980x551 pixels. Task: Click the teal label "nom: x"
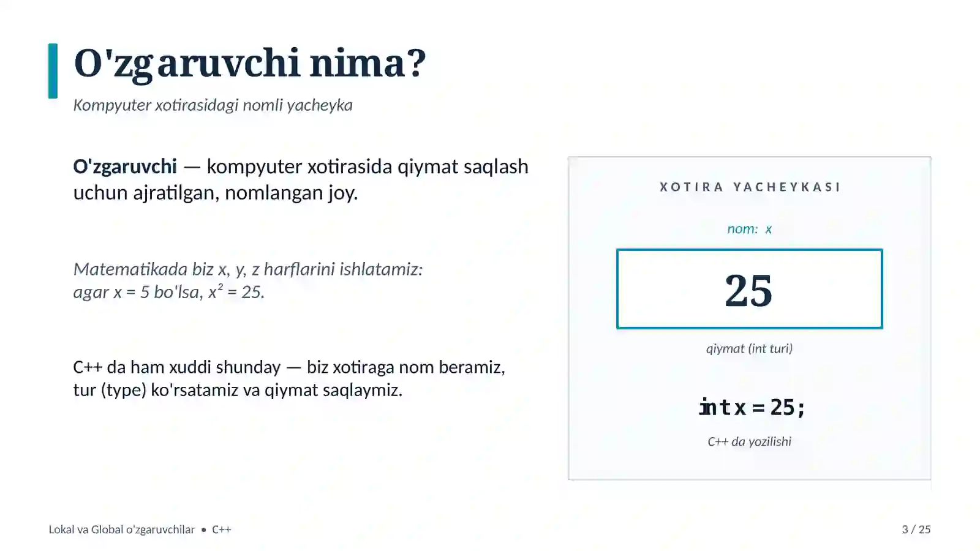pos(749,229)
